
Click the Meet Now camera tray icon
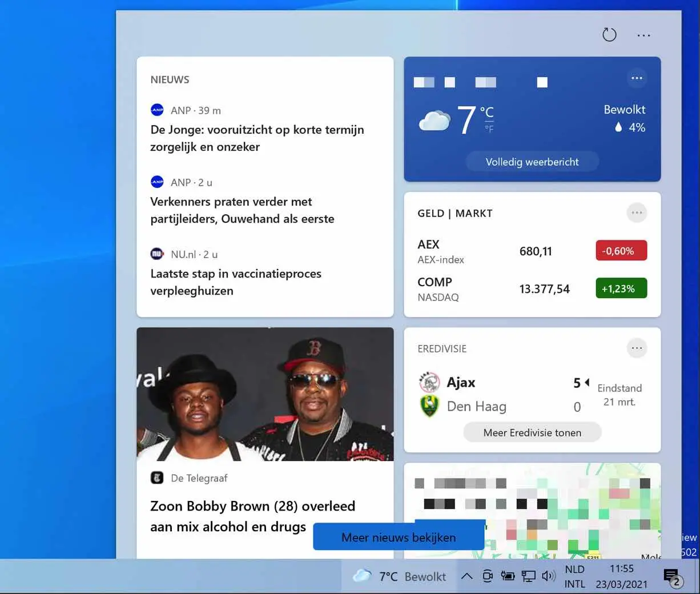pos(487,576)
